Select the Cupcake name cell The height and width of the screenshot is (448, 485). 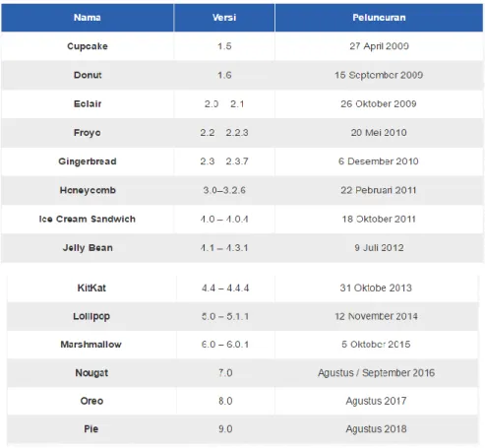88,46
